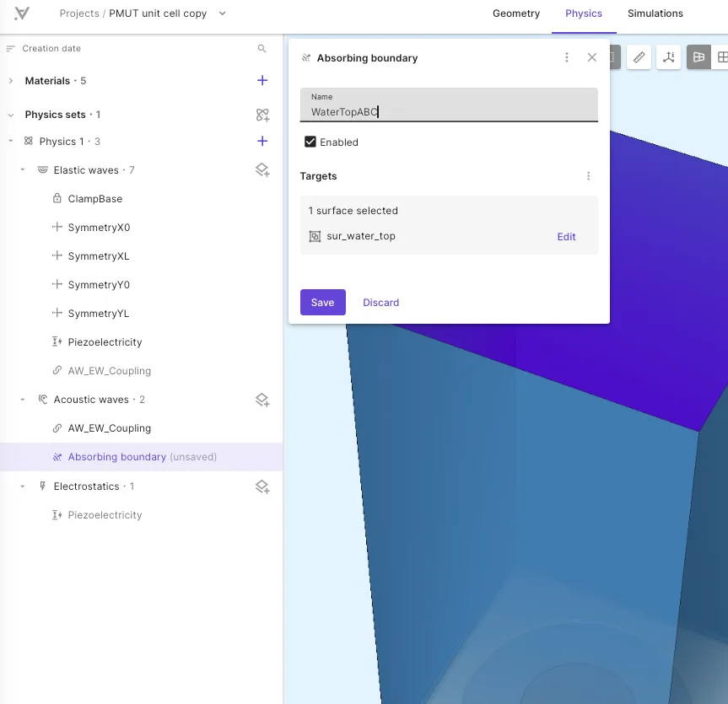
Task: Add an interaction to Acoustic waves
Action: point(262,400)
